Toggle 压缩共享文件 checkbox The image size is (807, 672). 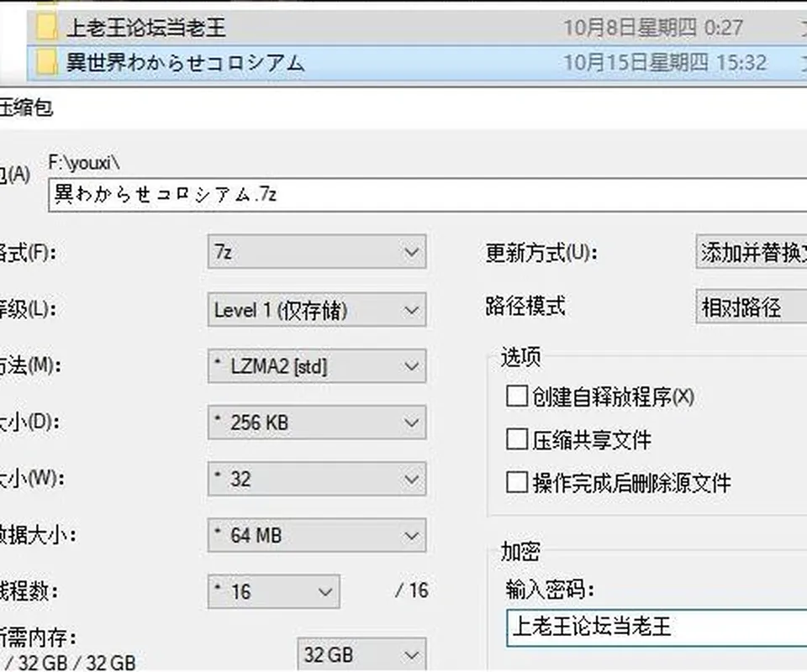(x=517, y=439)
